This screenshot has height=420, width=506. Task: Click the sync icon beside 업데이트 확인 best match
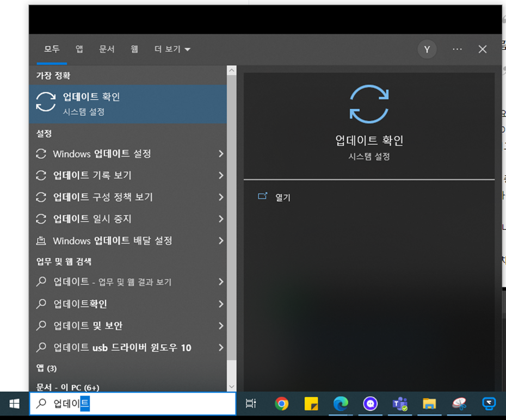46,102
